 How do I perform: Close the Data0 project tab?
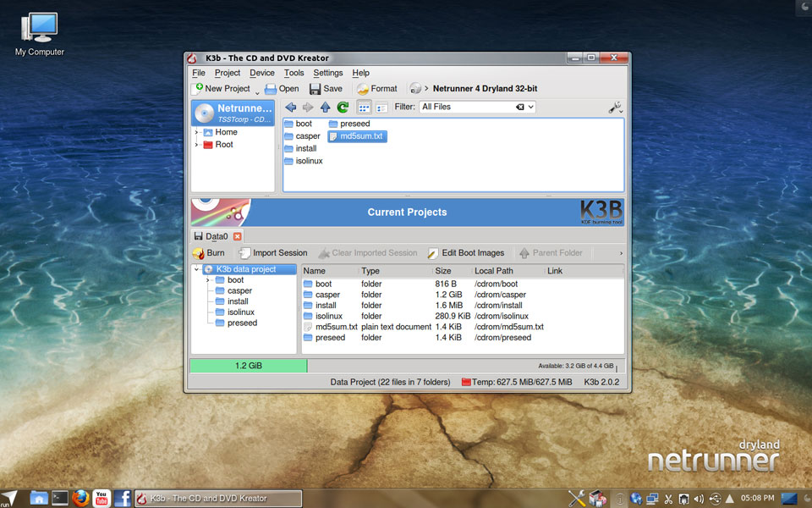[238, 236]
